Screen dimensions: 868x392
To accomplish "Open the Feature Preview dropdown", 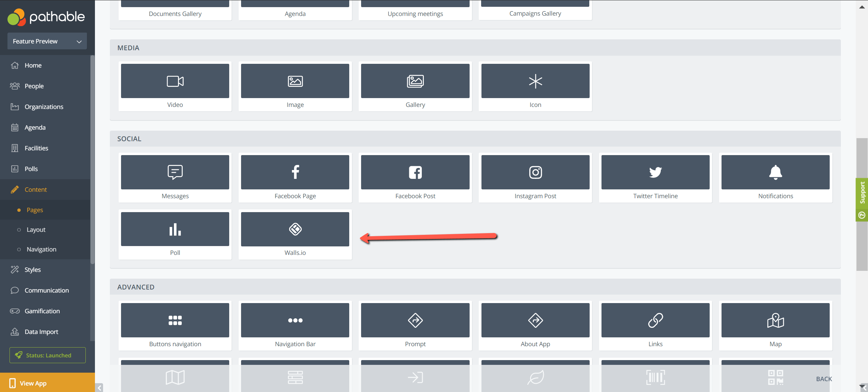I will point(47,41).
